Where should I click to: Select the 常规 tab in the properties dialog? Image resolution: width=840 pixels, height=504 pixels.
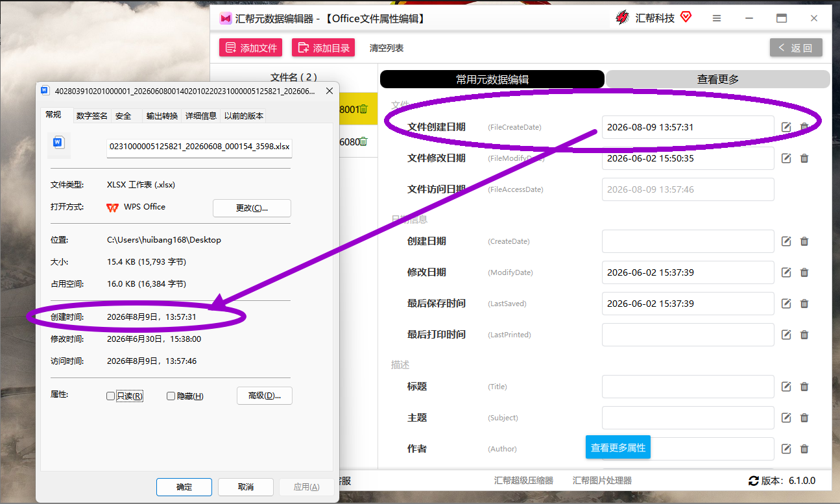[x=53, y=115]
